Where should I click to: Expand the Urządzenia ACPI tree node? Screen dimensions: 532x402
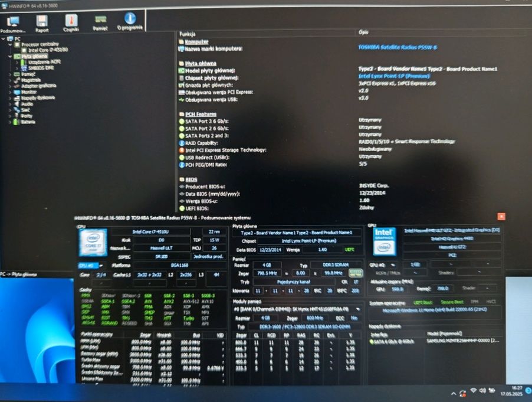[17, 63]
